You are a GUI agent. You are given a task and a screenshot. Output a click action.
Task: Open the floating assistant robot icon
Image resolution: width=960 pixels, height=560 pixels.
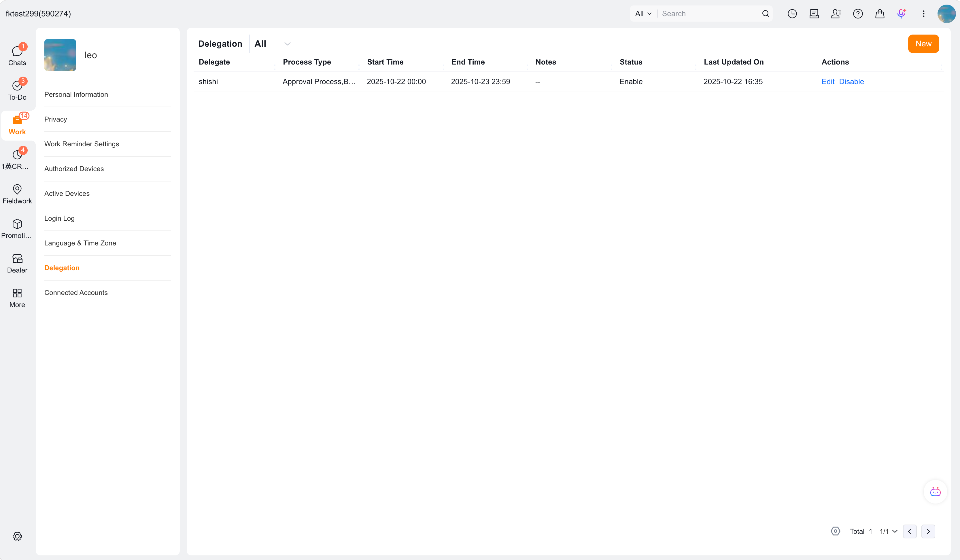935,492
